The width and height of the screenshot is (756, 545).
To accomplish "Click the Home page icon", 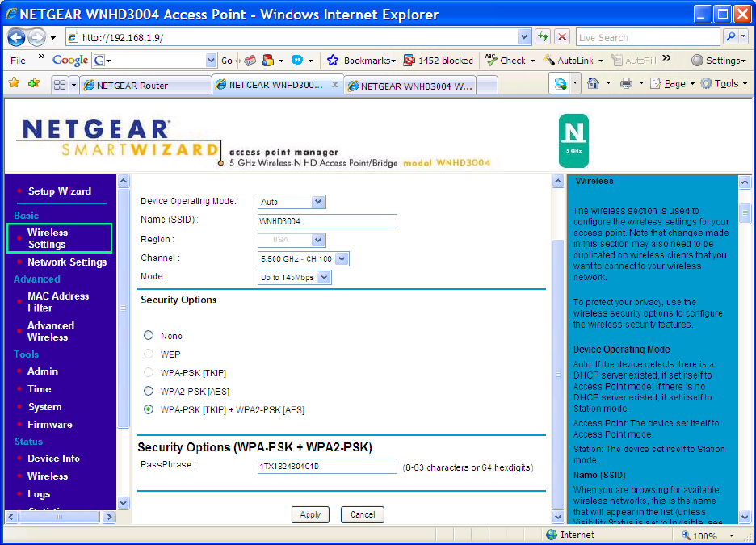I will point(593,83).
